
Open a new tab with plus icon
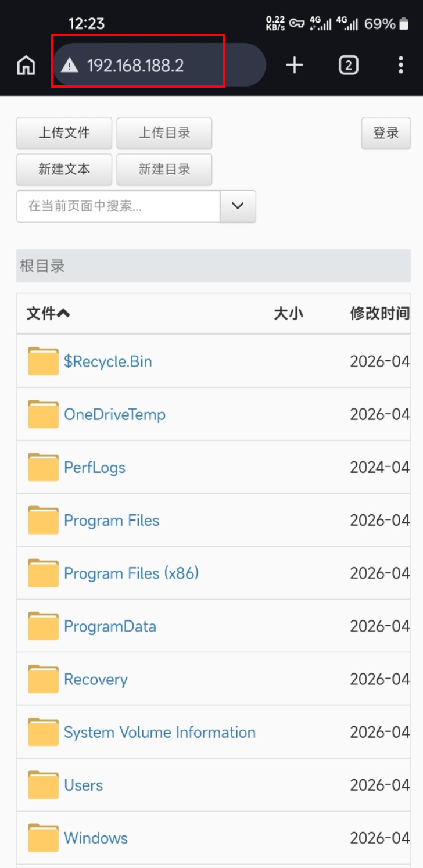coord(295,66)
